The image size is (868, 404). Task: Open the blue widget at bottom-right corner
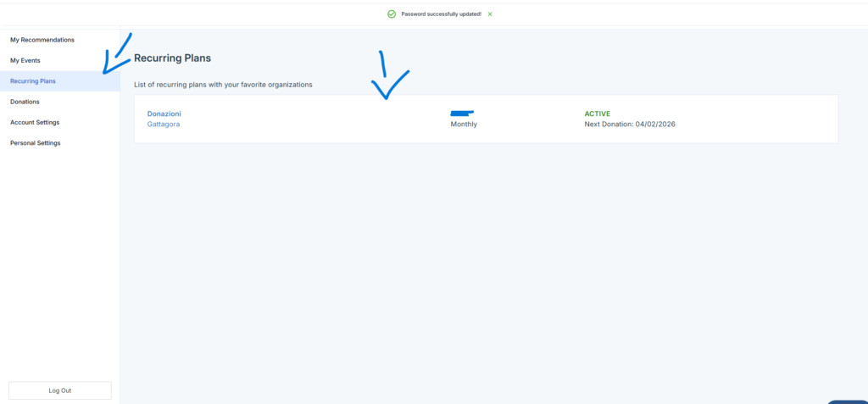848,401
